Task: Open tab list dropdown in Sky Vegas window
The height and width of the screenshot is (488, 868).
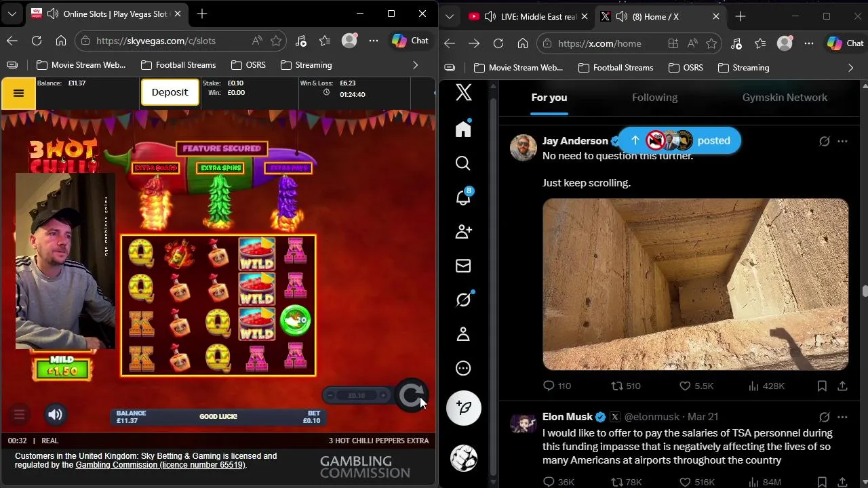Action: (12, 14)
